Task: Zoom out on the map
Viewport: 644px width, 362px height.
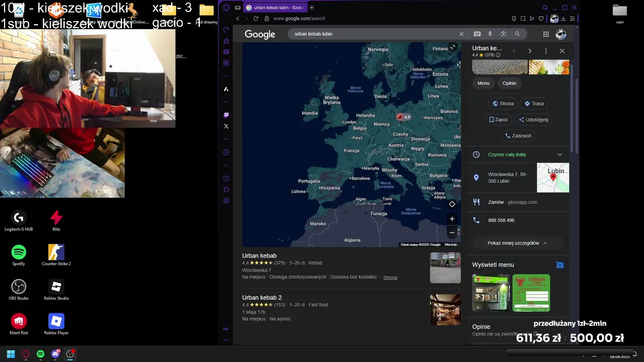Action: pos(452,232)
